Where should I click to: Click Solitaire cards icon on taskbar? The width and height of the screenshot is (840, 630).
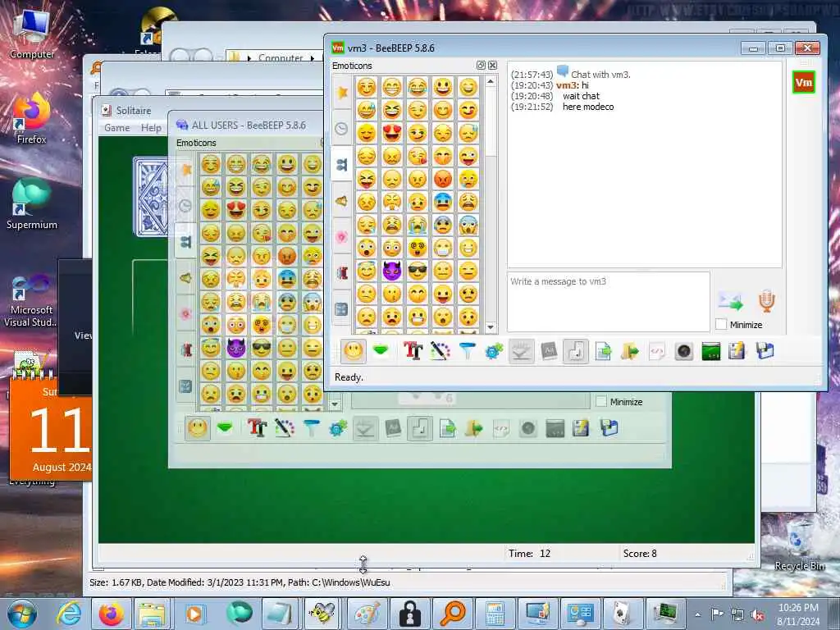click(622, 614)
